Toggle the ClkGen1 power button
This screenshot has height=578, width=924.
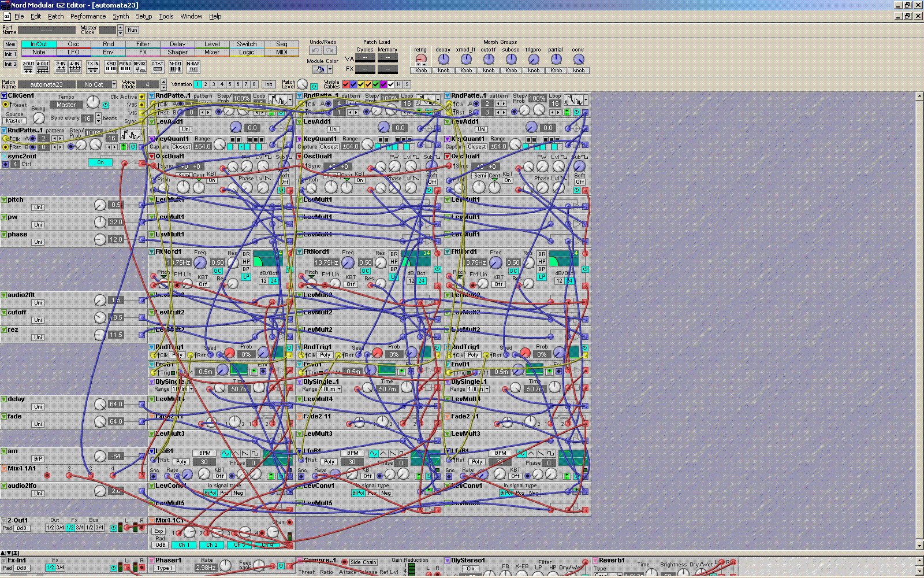pyautogui.click(x=106, y=105)
